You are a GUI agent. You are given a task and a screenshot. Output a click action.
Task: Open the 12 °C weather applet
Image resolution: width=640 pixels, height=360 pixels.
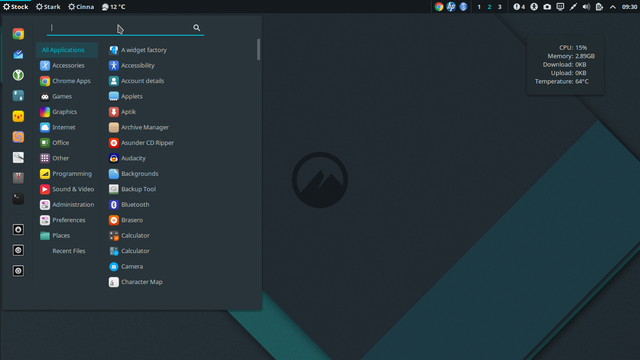pyautogui.click(x=113, y=7)
